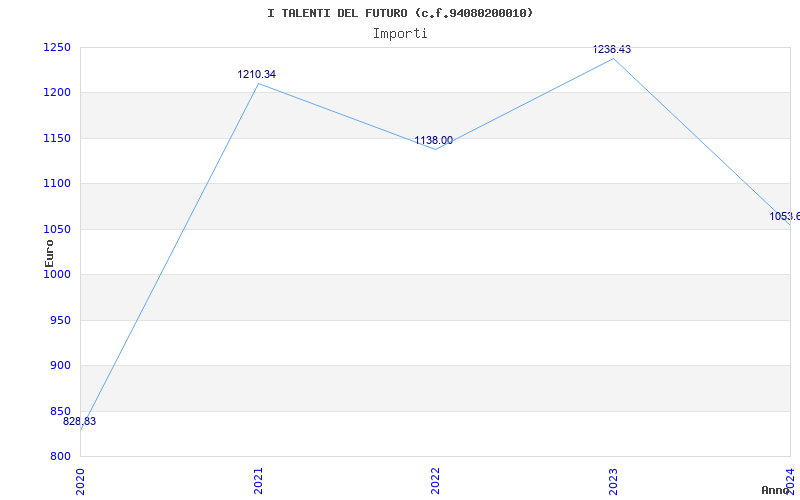Select the 1236.43 data label
Screen dimensions: 800x500
click(612, 49)
